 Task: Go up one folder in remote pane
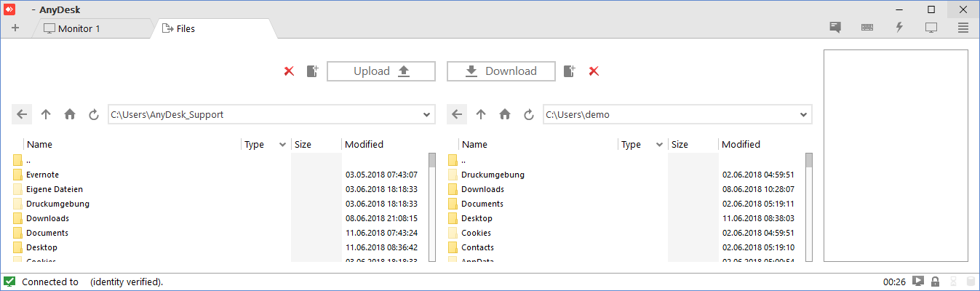481,114
